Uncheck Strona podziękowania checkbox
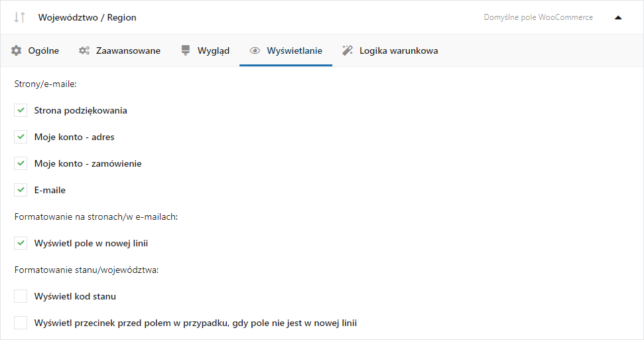Screen dimensions: 644x340 (x=21, y=110)
